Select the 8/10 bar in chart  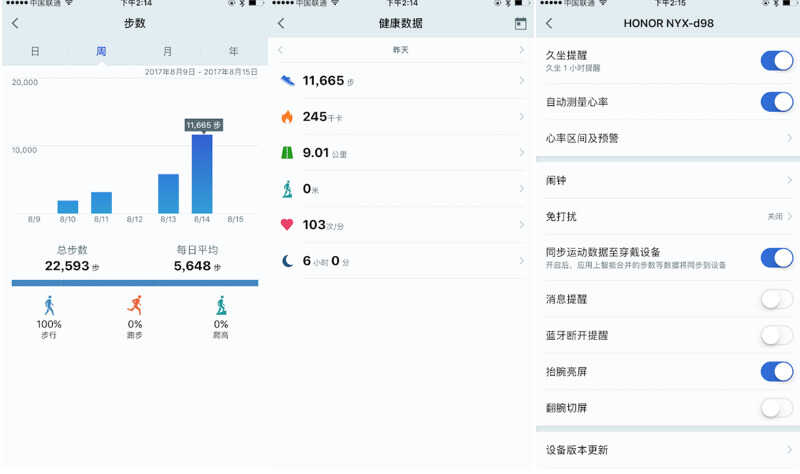68,207
